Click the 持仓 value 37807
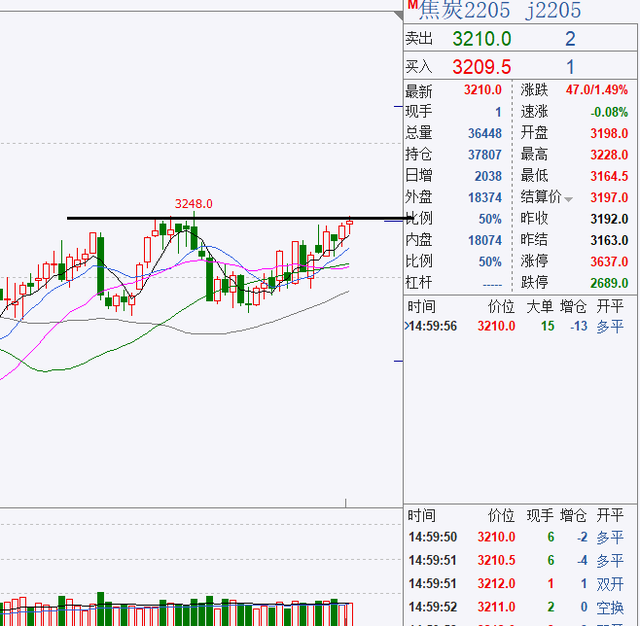The image size is (640, 626). coord(485,155)
